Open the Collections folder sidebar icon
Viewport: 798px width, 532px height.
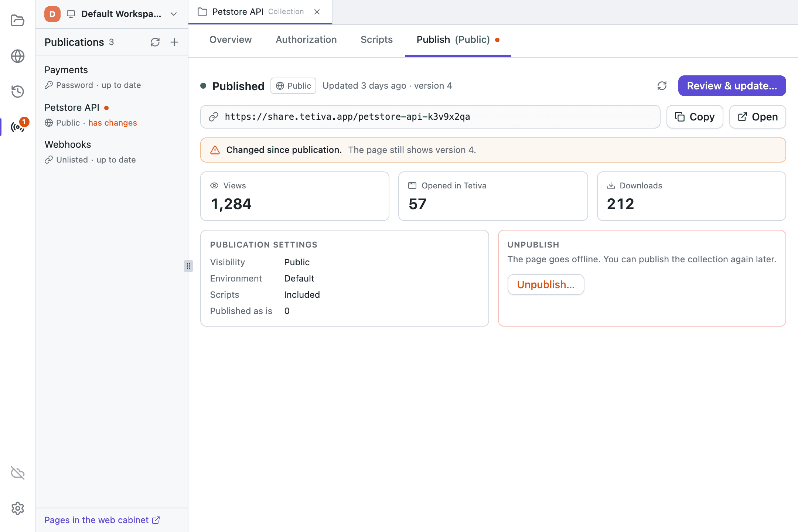[17, 20]
